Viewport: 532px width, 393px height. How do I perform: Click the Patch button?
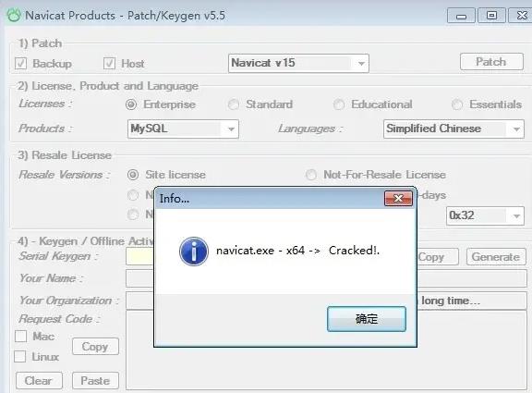tap(491, 62)
